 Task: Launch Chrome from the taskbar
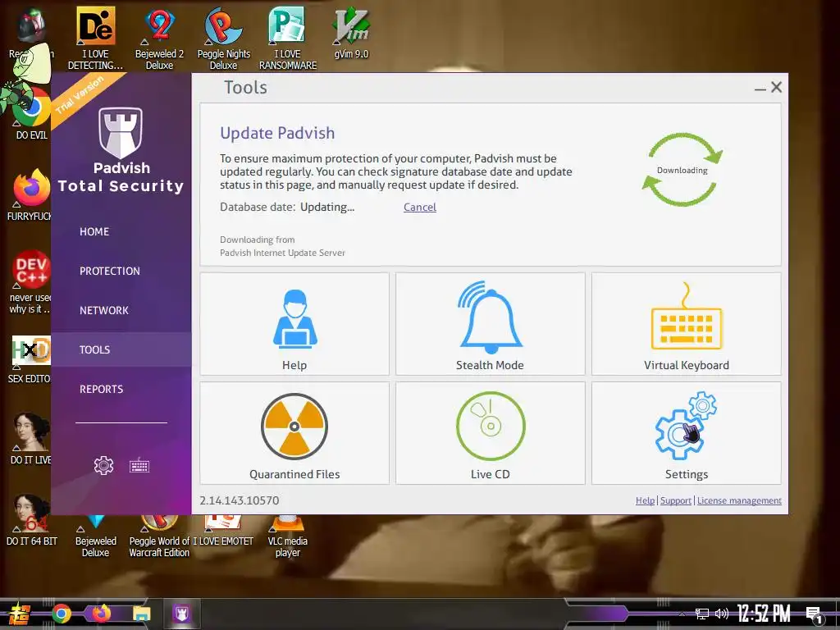pyautogui.click(x=61, y=614)
